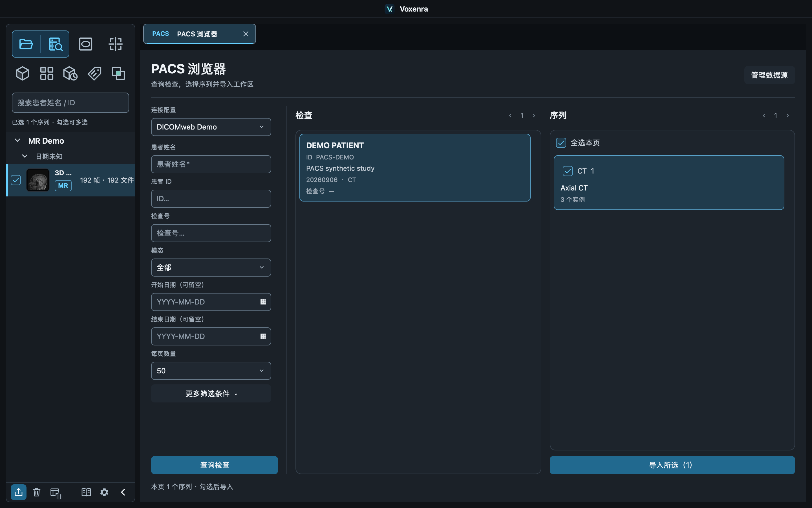Open the 3D cube view icon

23,73
